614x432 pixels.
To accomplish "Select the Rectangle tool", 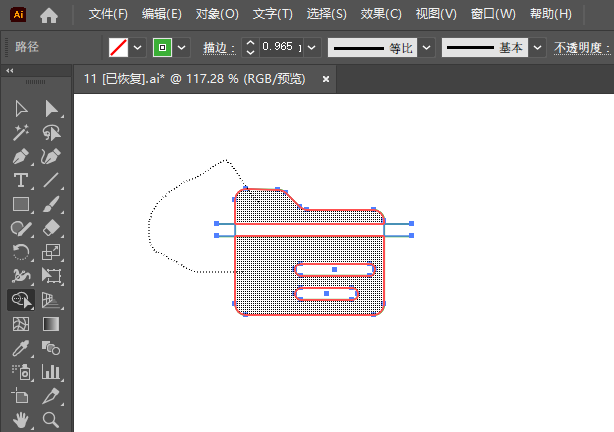I will pyautogui.click(x=21, y=204).
